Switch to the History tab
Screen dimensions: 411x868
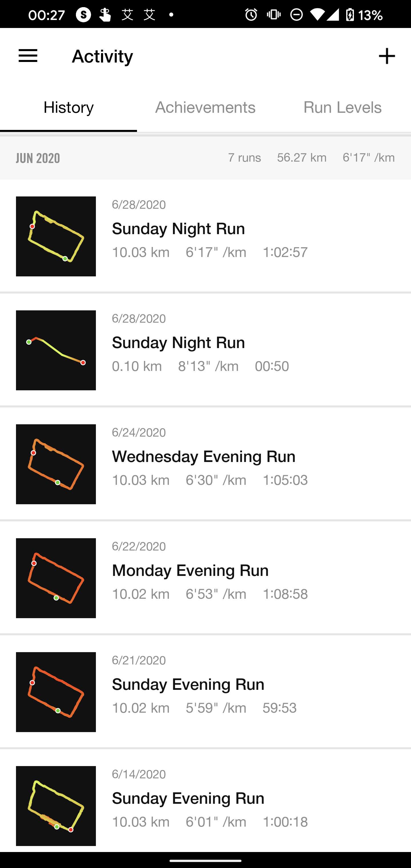point(68,107)
